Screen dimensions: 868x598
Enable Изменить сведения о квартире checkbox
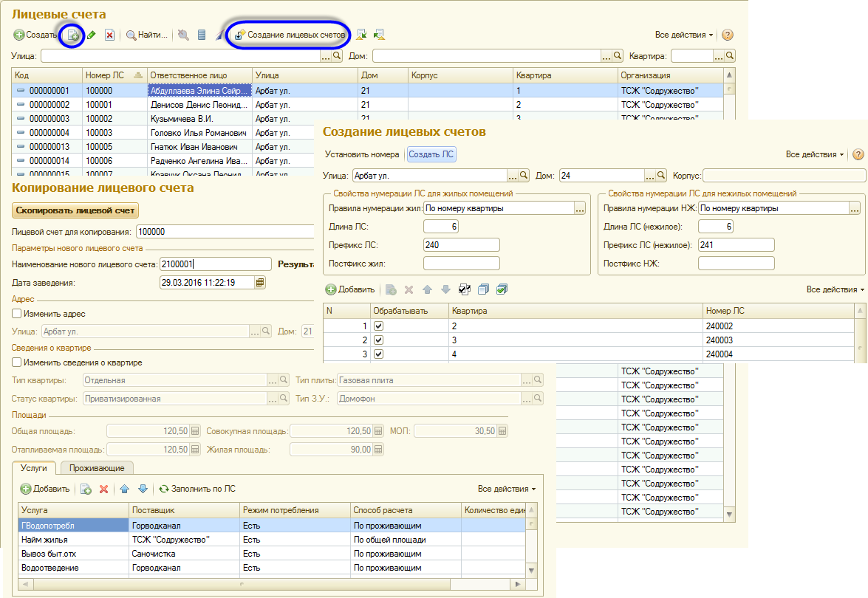(16, 362)
